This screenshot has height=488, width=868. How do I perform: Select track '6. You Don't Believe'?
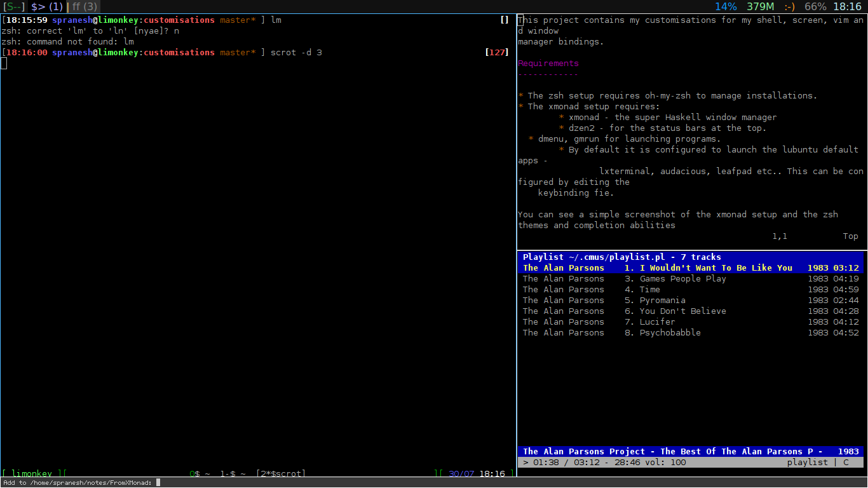tap(691, 311)
